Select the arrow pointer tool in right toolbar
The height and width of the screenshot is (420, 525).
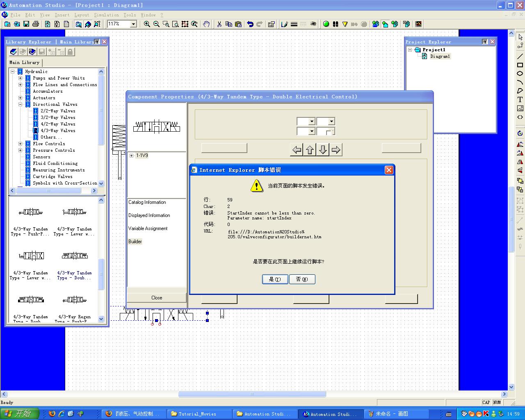point(520,37)
